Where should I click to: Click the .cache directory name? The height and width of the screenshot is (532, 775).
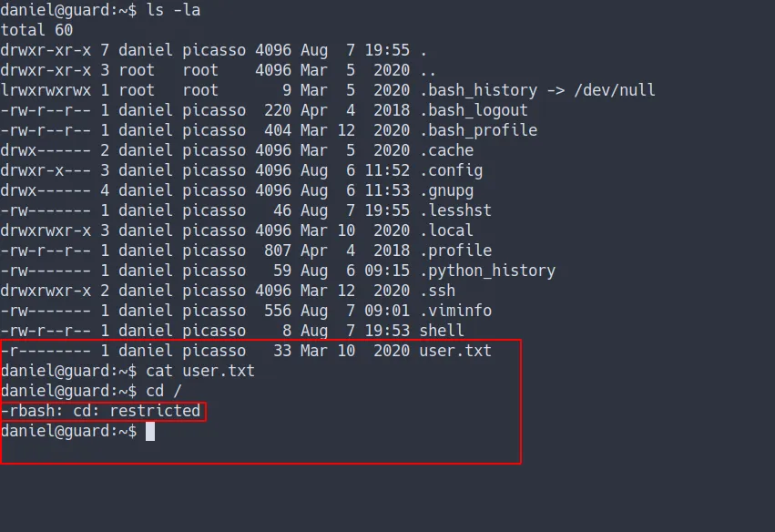(x=448, y=150)
